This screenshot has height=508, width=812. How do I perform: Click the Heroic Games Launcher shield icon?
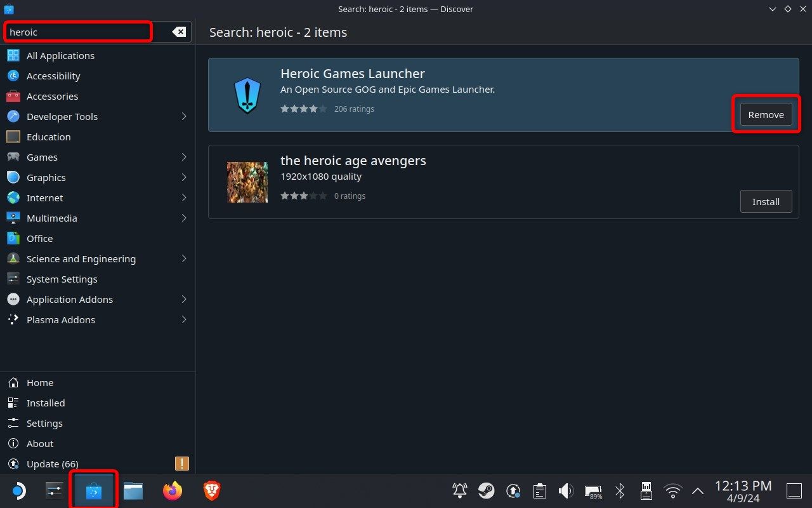247,95
